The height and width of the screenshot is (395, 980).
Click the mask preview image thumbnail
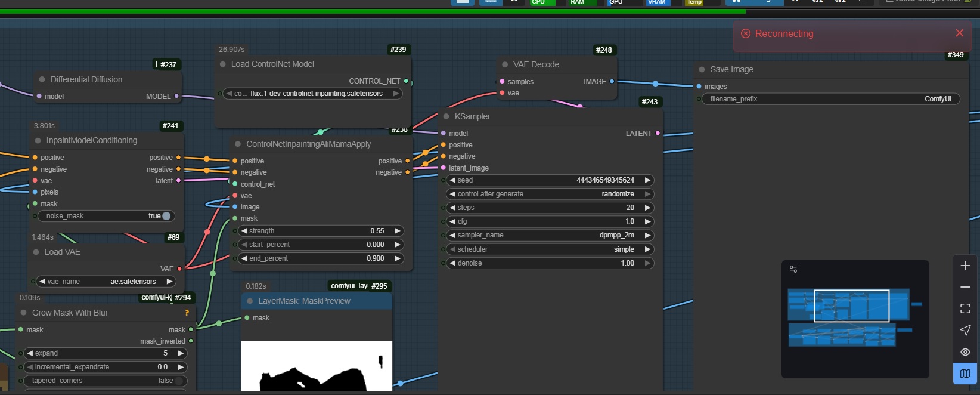[x=317, y=366]
